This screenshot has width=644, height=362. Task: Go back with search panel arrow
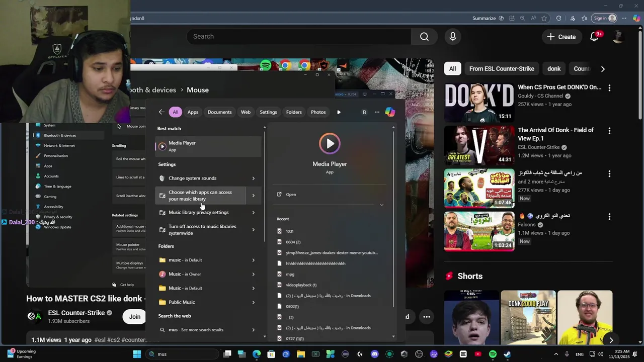pos(161,112)
